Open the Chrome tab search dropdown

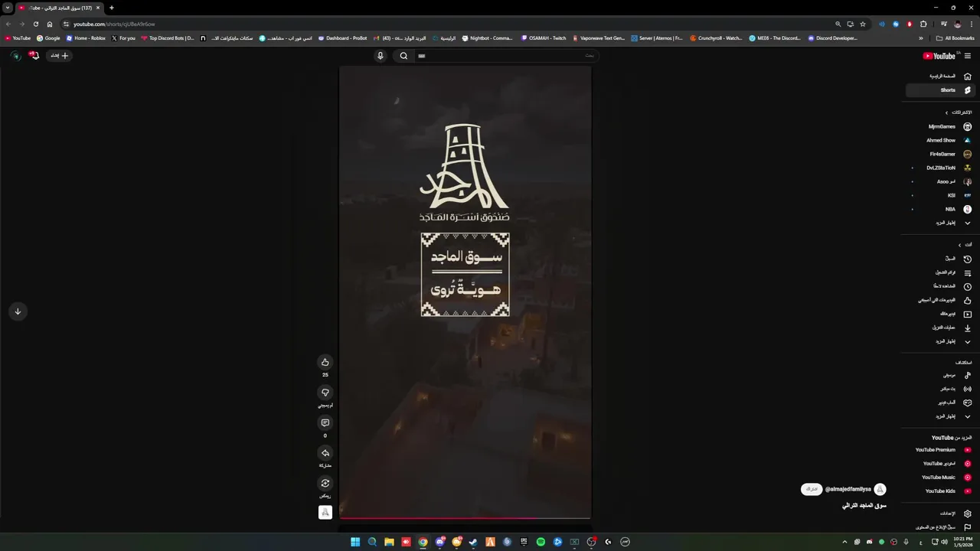(x=8, y=8)
